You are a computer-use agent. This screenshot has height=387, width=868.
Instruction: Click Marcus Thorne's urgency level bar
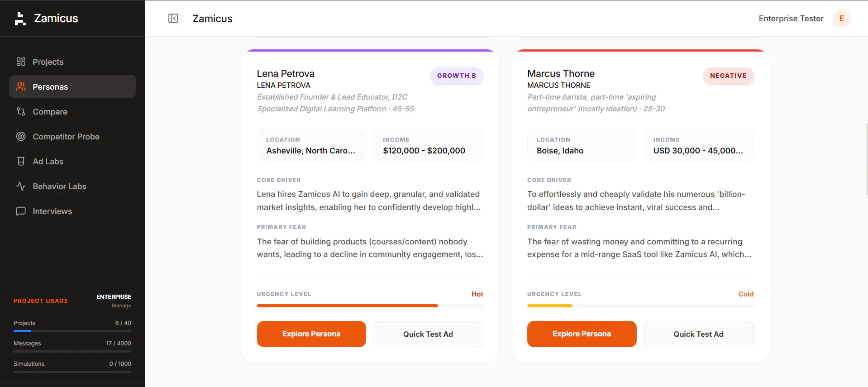(x=640, y=306)
